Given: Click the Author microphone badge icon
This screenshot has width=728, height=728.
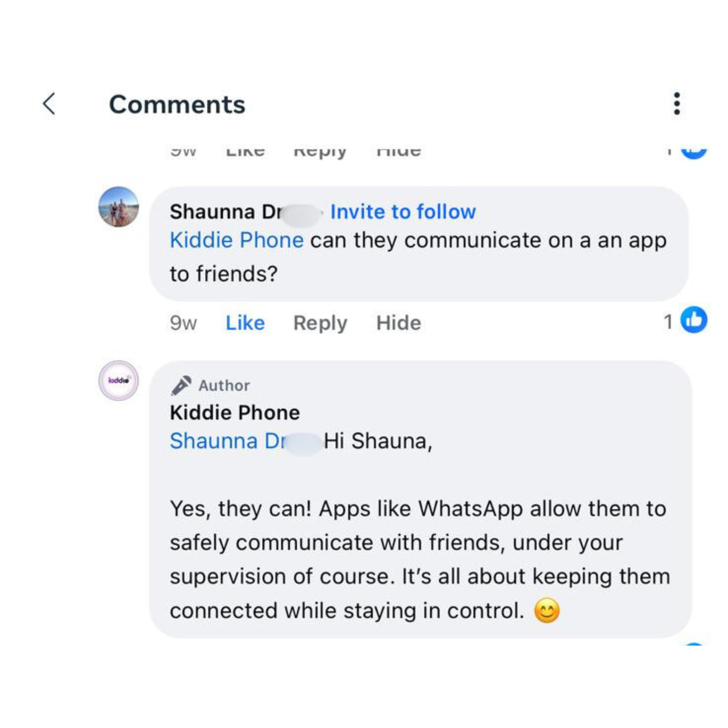Looking at the screenshot, I should tap(181, 385).
